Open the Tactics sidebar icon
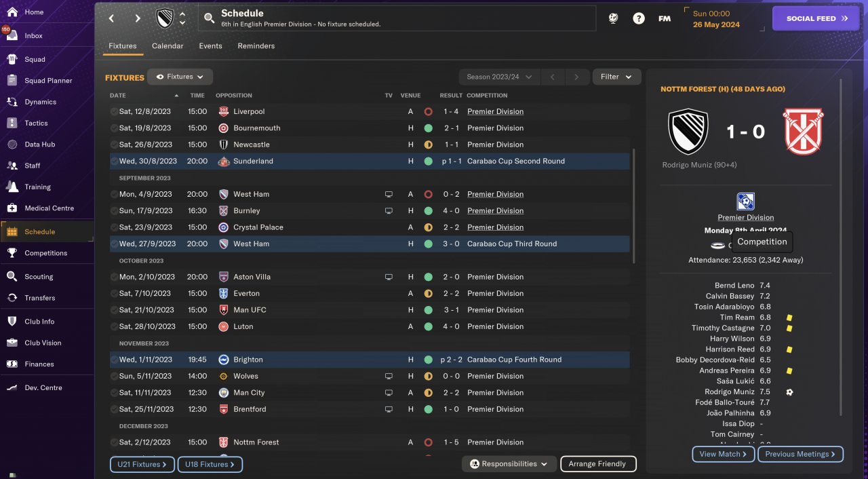Screen dimensions: 868x479 (x=12, y=123)
